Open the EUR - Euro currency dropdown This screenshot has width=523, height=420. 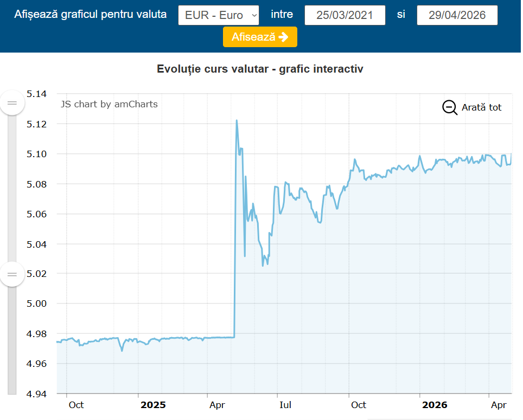coord(218,15)
